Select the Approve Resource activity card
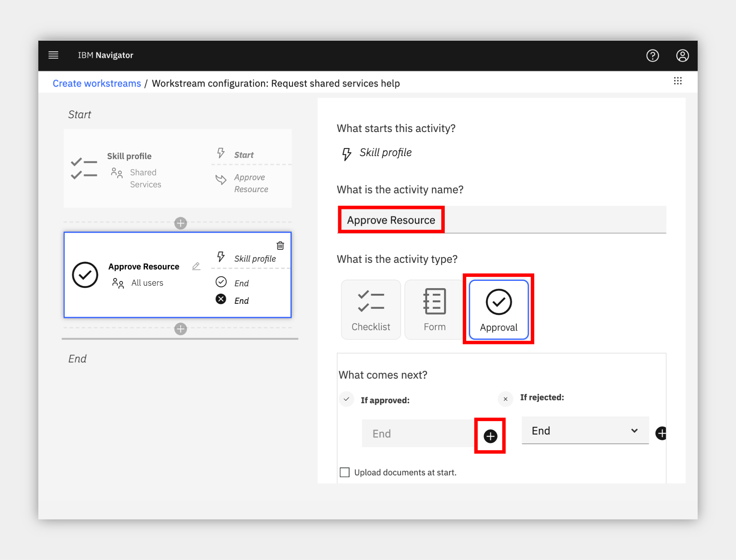Image resolution: width=736 pixels, height=560 pixels. (x=177, y=275)
